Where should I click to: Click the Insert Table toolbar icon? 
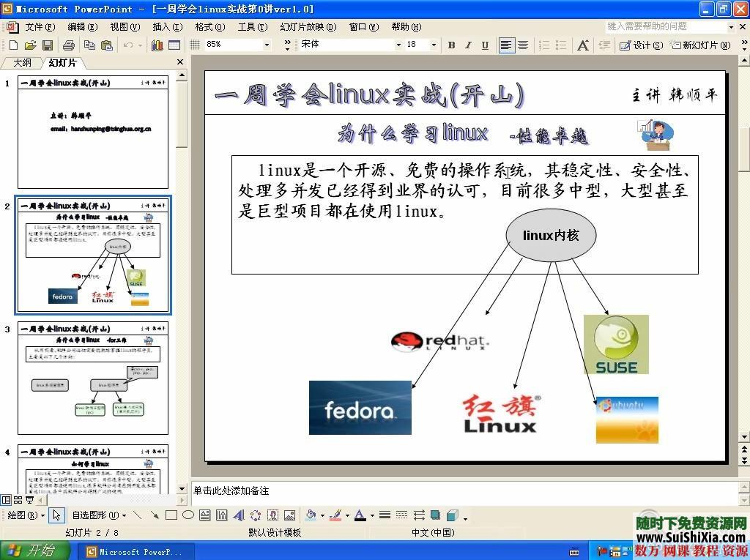174,44
